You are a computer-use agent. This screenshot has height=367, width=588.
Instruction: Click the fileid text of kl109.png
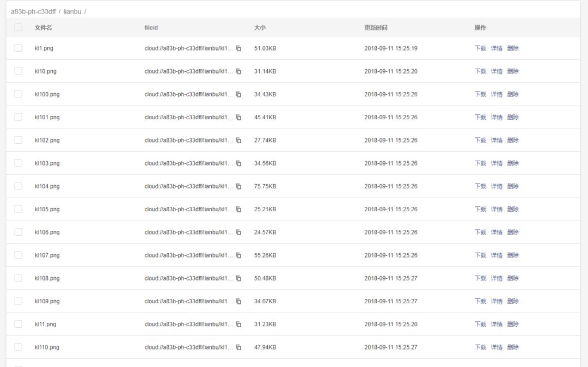(x=188, y=302)
